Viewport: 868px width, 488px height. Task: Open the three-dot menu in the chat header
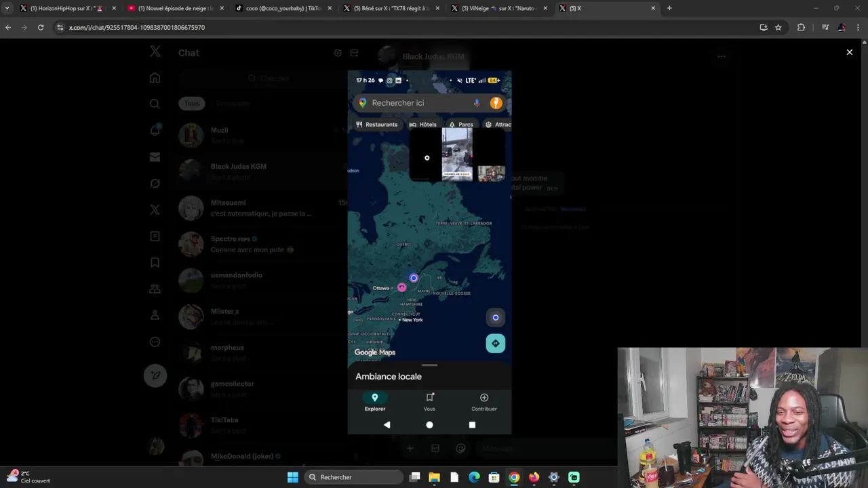pyautogui.click(x=722, y=57)
